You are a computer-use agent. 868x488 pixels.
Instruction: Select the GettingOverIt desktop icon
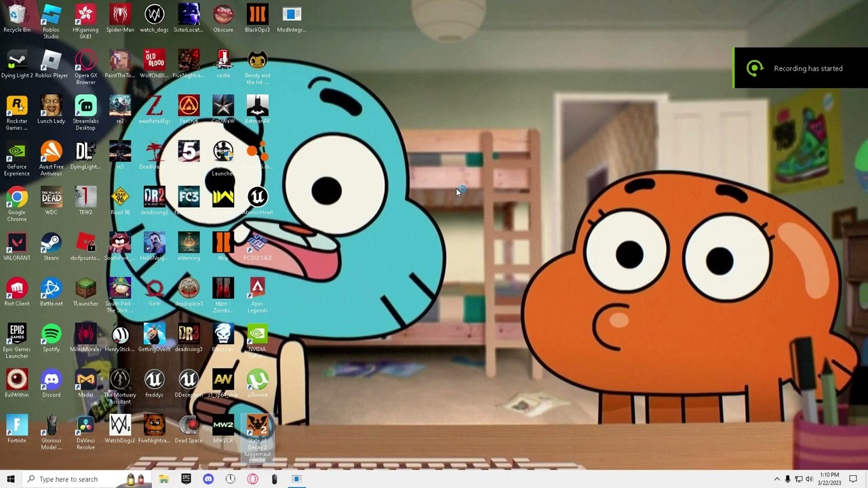click(x=154, y=338)
